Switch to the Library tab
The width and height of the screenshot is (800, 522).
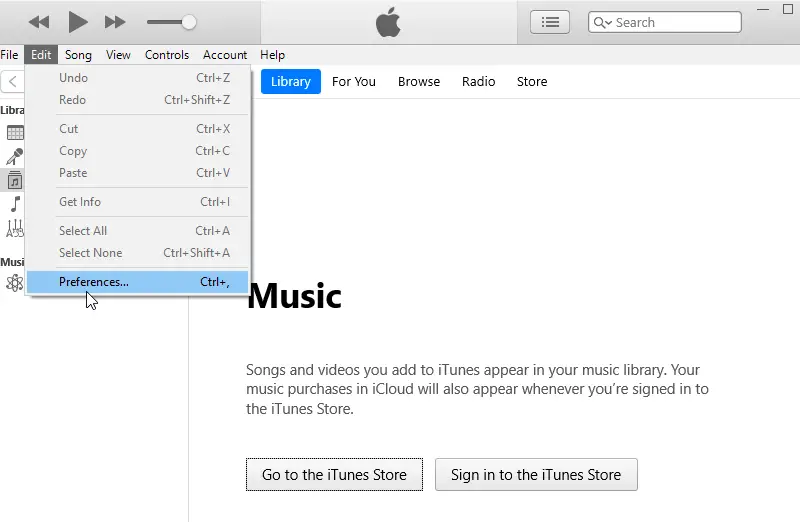click(291, 82)
